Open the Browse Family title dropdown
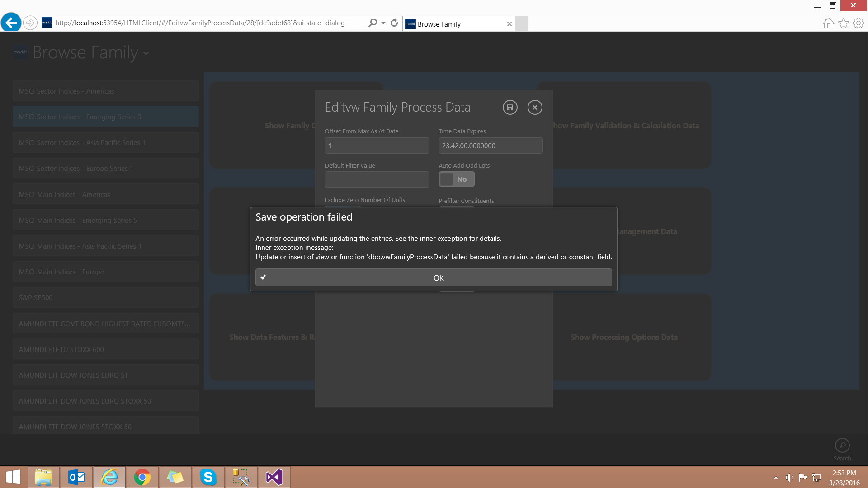 (146, 53)
